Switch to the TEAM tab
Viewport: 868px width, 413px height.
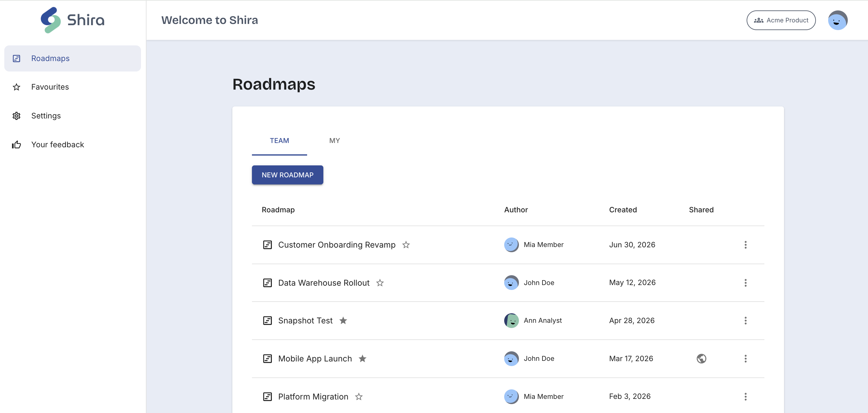coord(279,141)
